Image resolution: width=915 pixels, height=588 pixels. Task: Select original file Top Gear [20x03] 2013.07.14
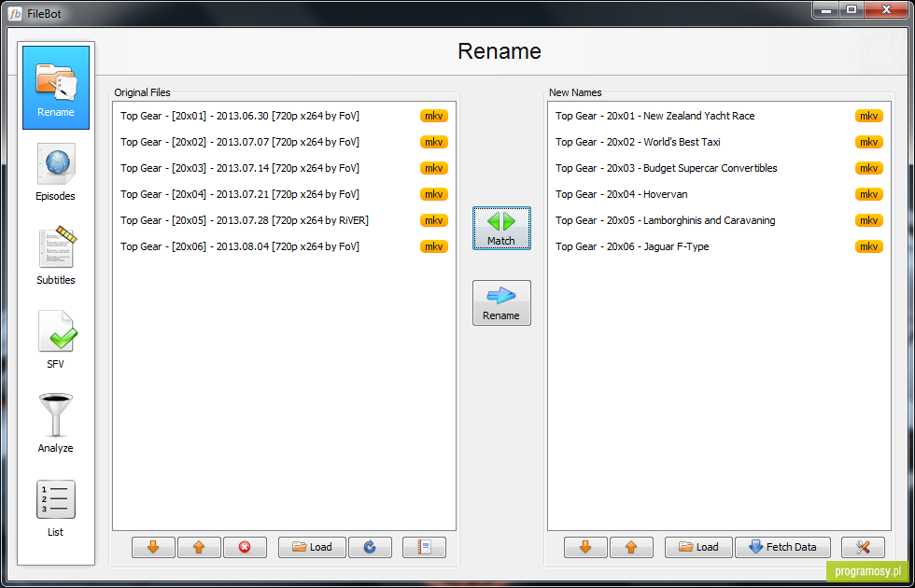tap(284, 169)
